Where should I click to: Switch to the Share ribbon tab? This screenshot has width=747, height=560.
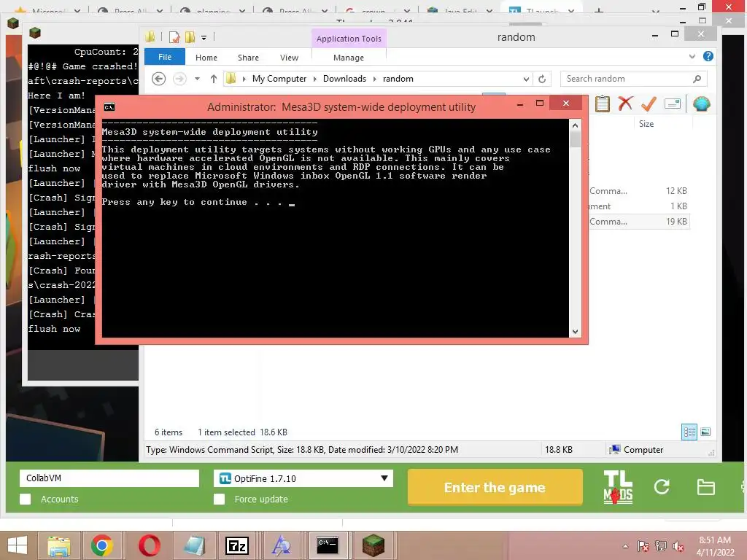tap(248, 58)
